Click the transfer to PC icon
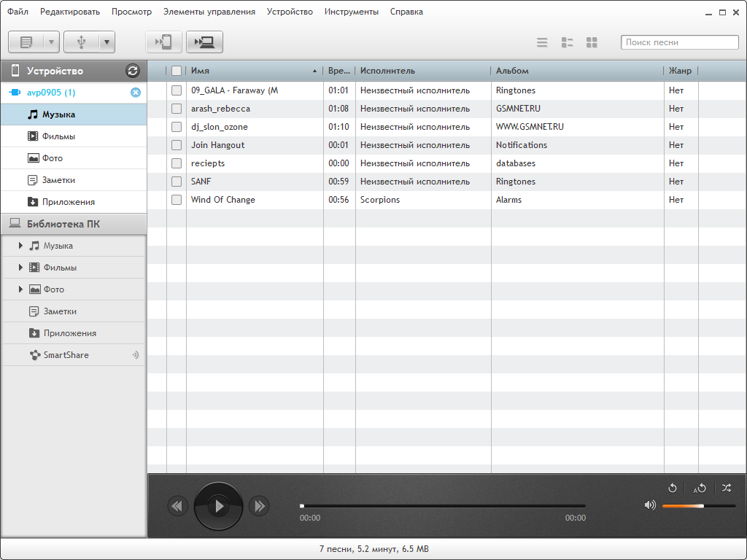Image resolution: width=747 pixels, height=560 pixels. tap(204, 42)
